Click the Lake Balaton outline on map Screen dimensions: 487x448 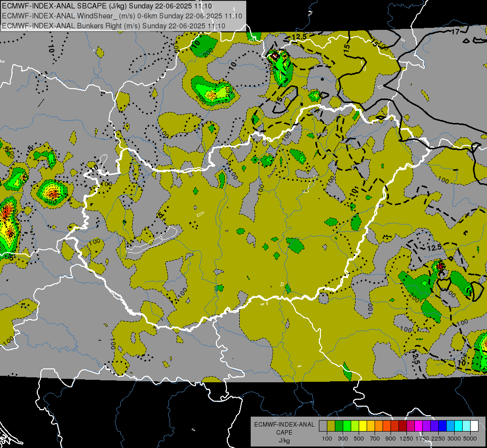coord(152,240)
